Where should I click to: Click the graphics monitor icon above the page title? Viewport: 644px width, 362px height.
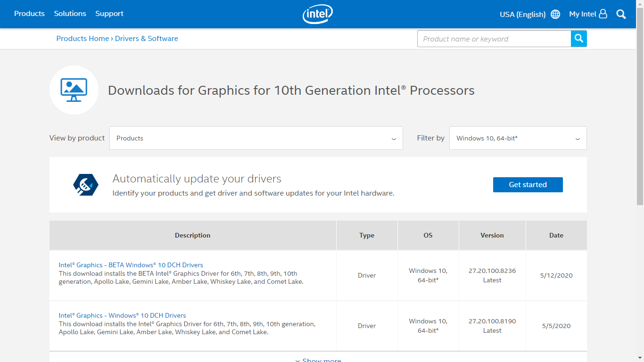coord(74,90)
